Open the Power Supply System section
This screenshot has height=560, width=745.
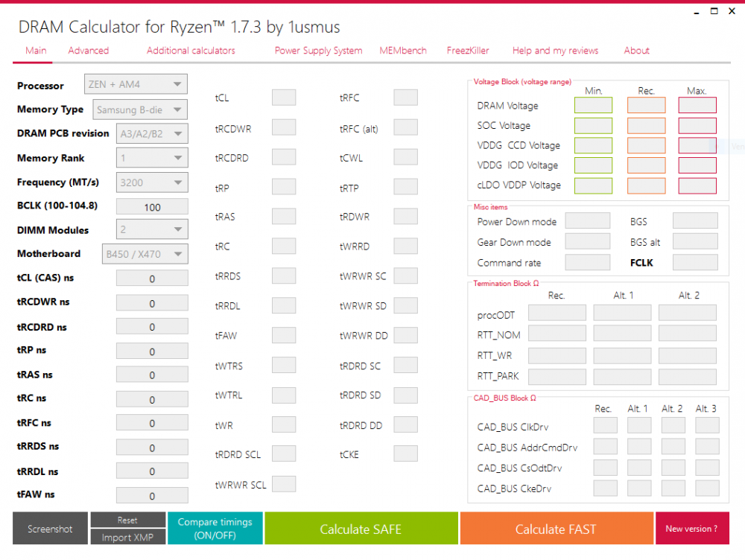pos(318,51)
